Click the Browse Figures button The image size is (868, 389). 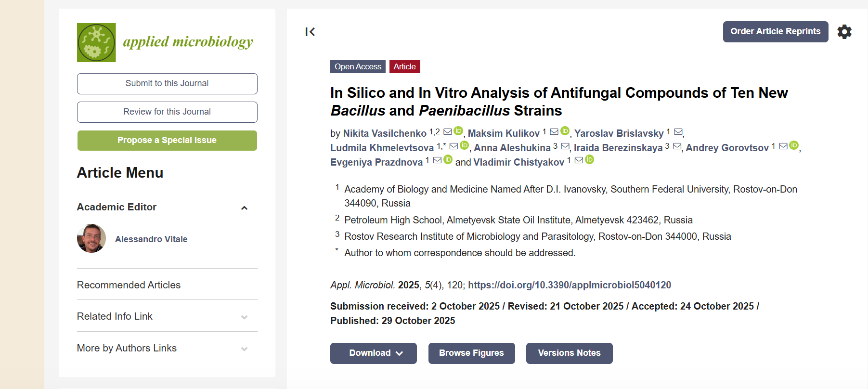point(471,353)
